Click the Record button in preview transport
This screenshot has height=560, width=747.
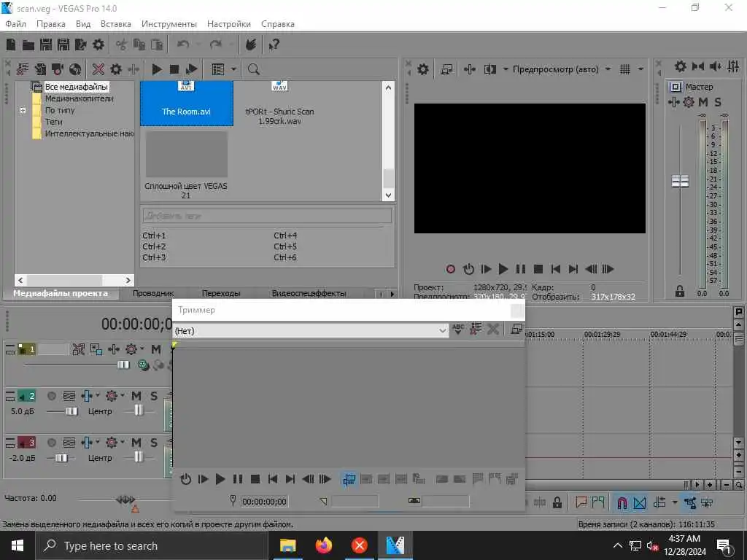click(x=450, y=269)
